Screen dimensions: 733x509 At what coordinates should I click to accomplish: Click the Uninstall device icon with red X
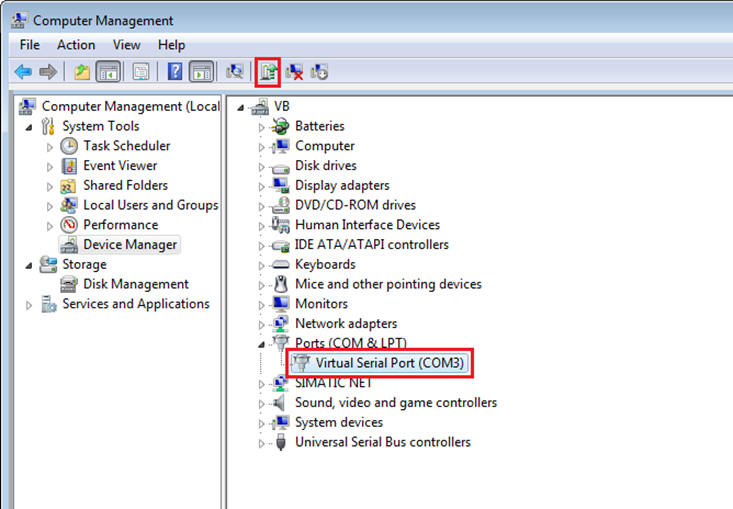pyautogui.click(x=294, y=72)
